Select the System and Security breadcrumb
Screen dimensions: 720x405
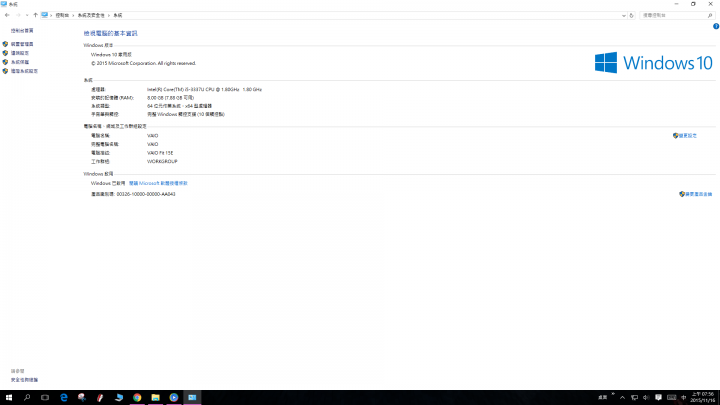(x=91, y=15)
